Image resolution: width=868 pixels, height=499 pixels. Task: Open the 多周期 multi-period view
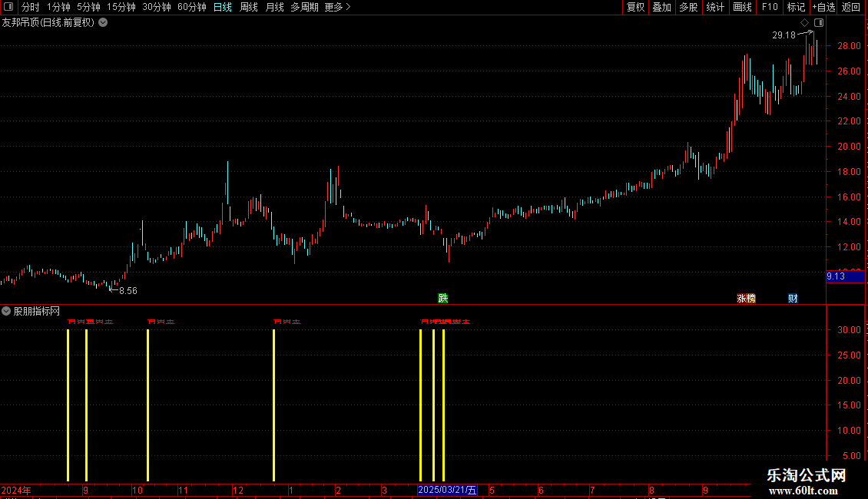(304, 7)
